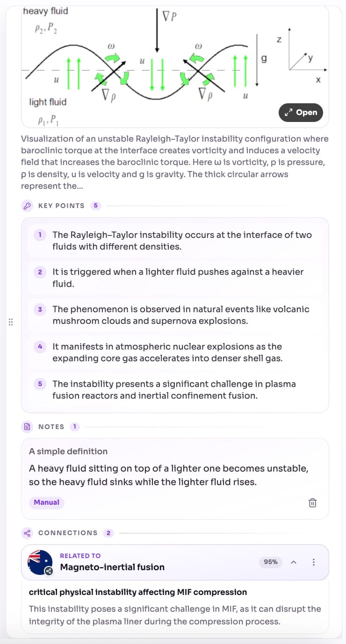Viewport: 346px width, 644px height.
Task: Click the connections share icon
Action: click(x=27, y=533)
